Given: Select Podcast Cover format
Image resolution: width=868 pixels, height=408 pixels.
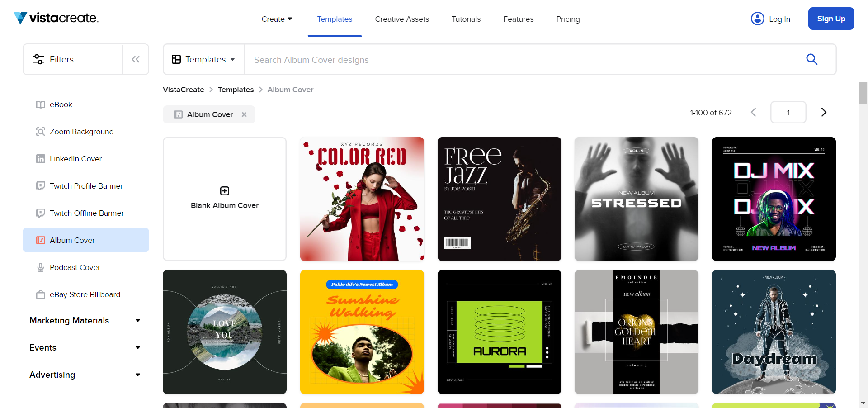Looking at the screenshot, I should tap(86, 267).
